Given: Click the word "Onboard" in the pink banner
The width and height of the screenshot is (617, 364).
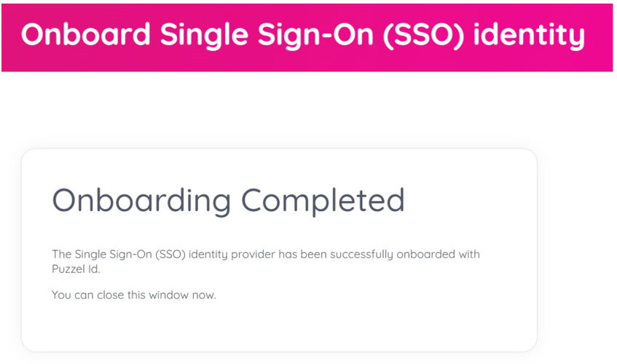Looking at the screenshot, I should pyautogui.click(x=86, y=35).
